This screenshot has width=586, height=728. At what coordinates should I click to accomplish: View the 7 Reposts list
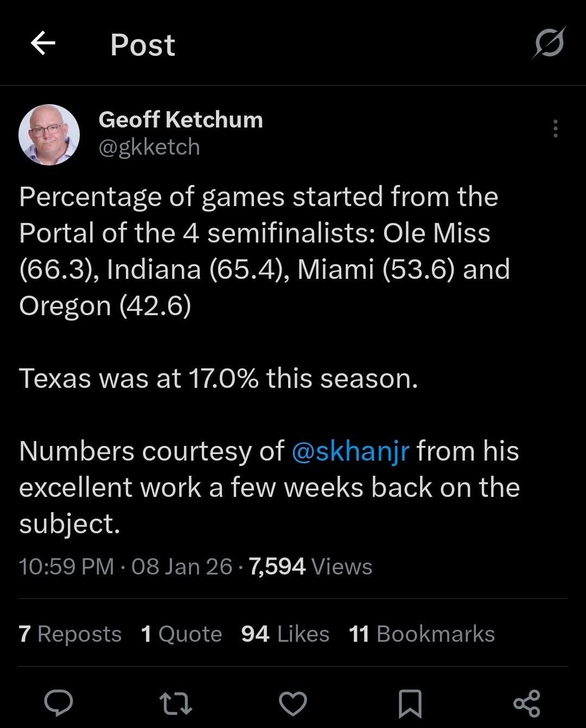pyautogui.click(x=70, y=634)
